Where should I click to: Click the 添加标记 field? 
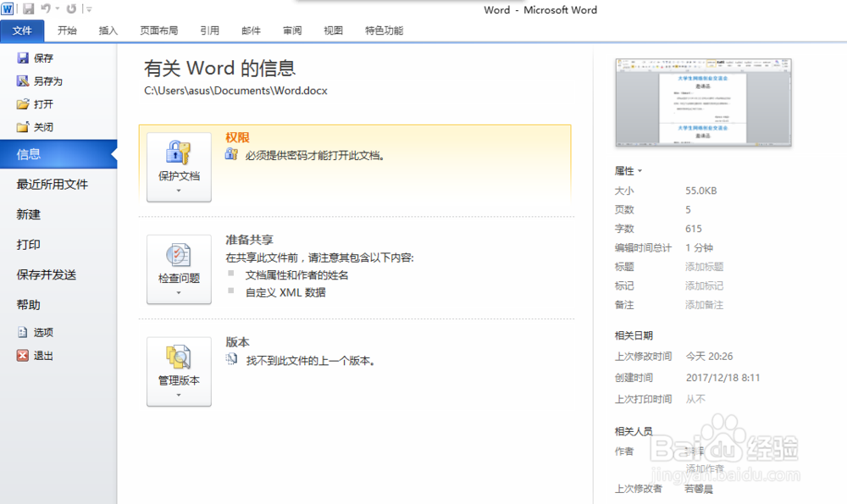tap(705, 285)
